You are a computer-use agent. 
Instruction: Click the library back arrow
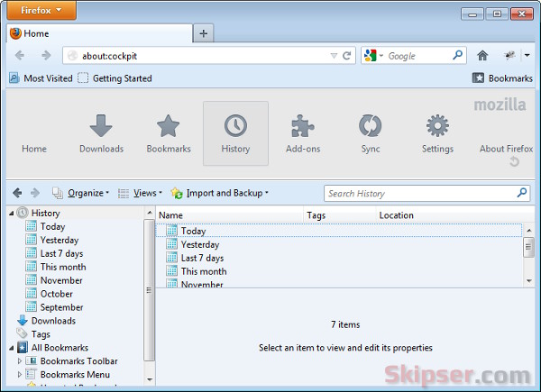pos(17,193)
